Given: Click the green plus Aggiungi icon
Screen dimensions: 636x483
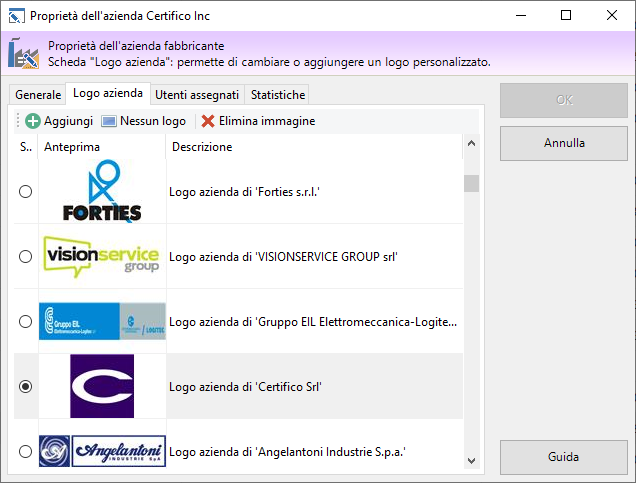Looking at the screenshot, I should pos(33,121).
